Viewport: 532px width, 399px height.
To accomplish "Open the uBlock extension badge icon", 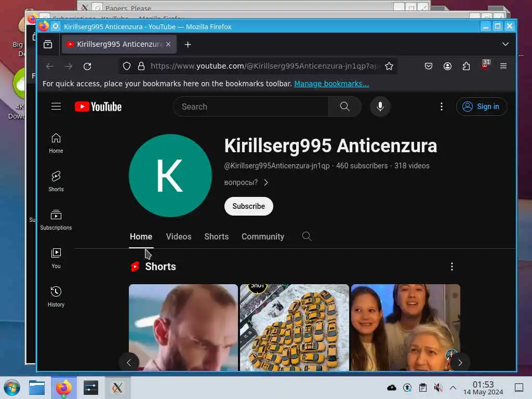I will [x=485, y=65].
